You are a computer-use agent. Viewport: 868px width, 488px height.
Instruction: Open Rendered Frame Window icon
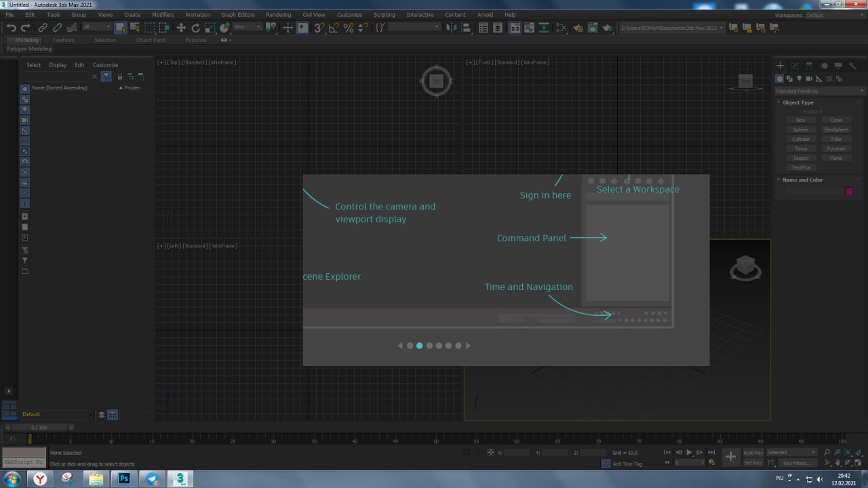pyautogui.click(x=593, y=28)
